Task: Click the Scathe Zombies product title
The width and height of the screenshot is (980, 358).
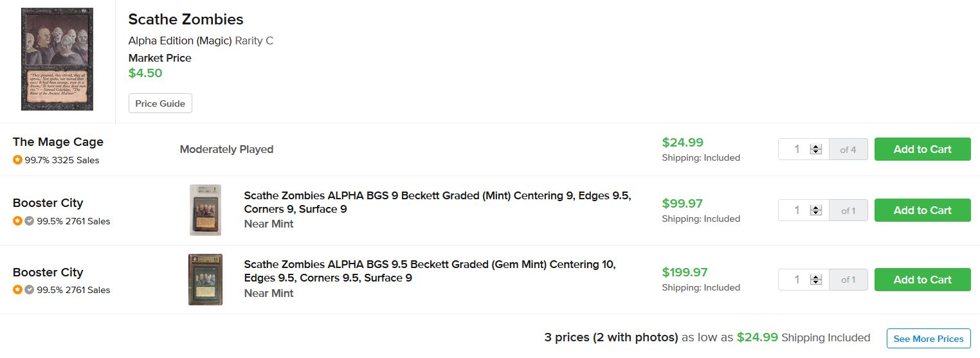Action: point(186,19)
